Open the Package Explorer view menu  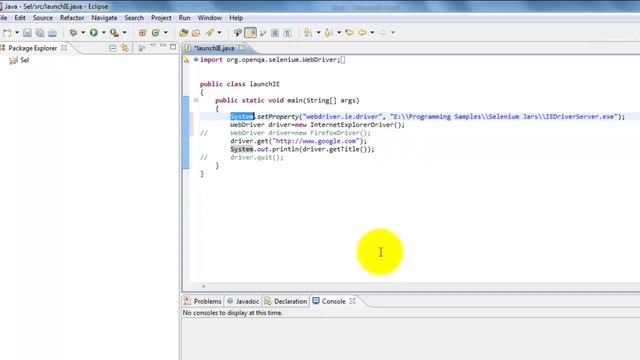[153, 46]
